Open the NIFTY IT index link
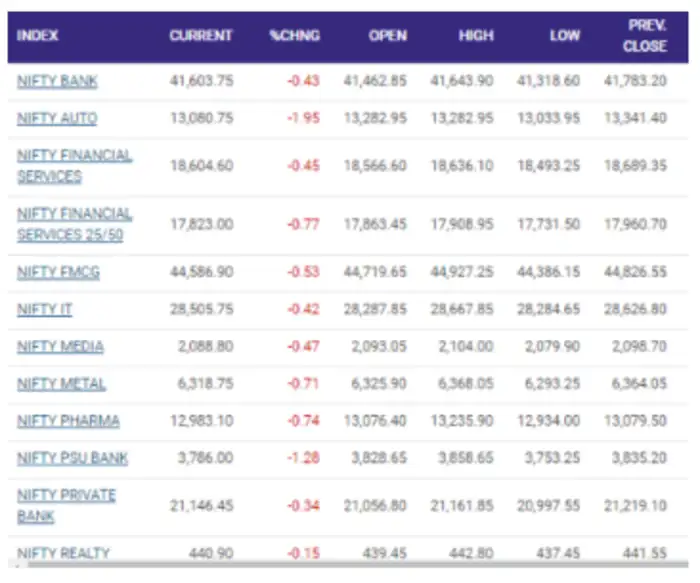This screenshot has height=583, width=700. tap(44, 310)
